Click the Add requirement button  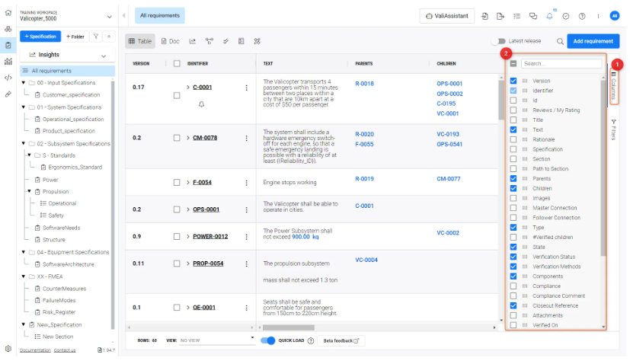tap(593, 41)
